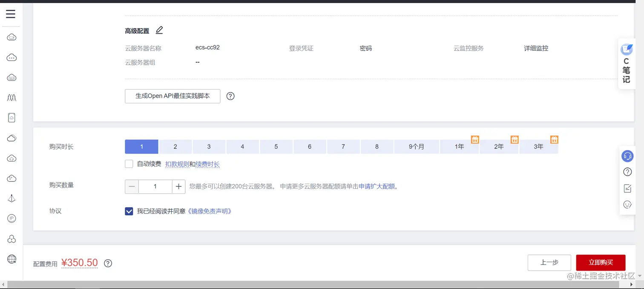
Task: Open the 镜像免责声明 link
Action: [x=209, y=211]
